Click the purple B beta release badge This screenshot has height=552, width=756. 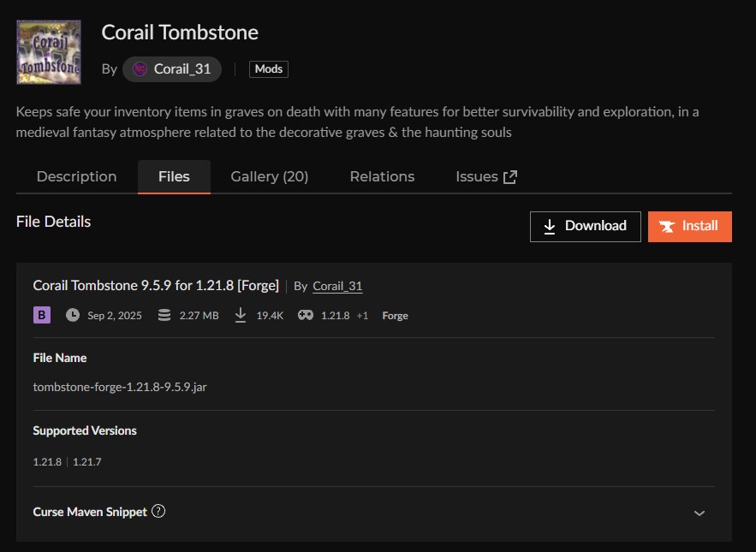(x=42, y=315)
